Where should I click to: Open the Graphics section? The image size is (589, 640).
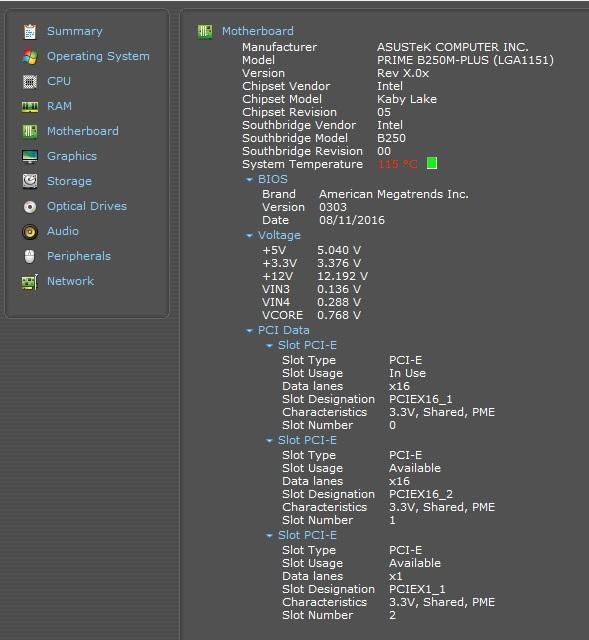(72, 156)
